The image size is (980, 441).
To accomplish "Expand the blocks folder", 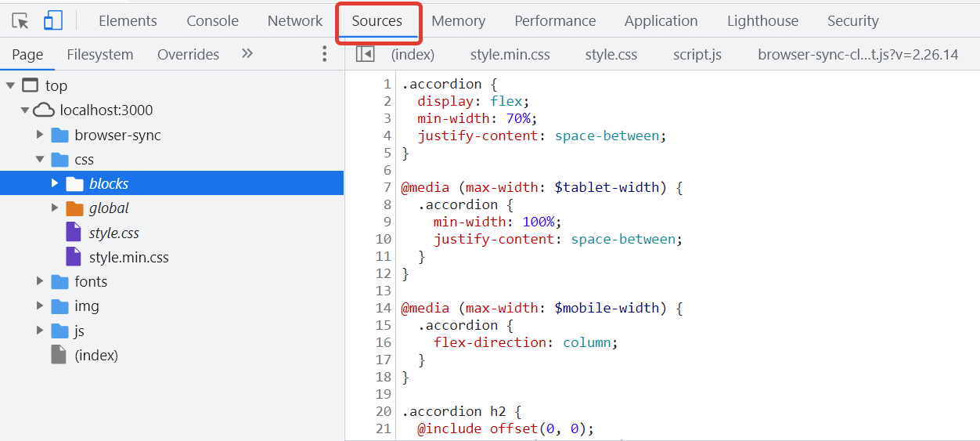I will [x=55, y=183].
